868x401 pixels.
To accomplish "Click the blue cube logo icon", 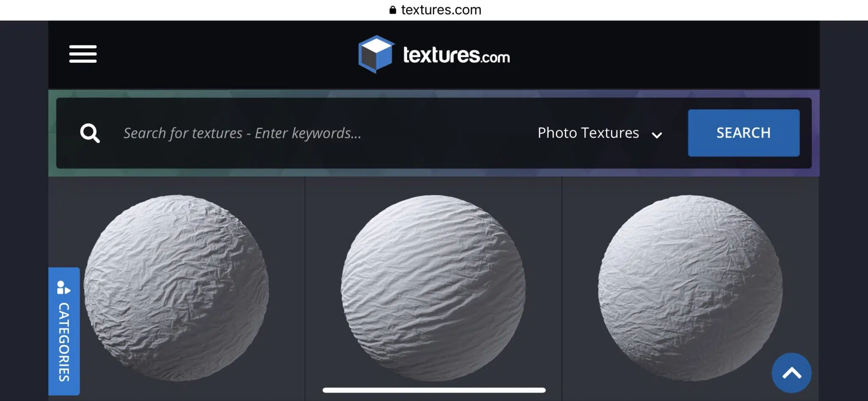I will (376, 54).
